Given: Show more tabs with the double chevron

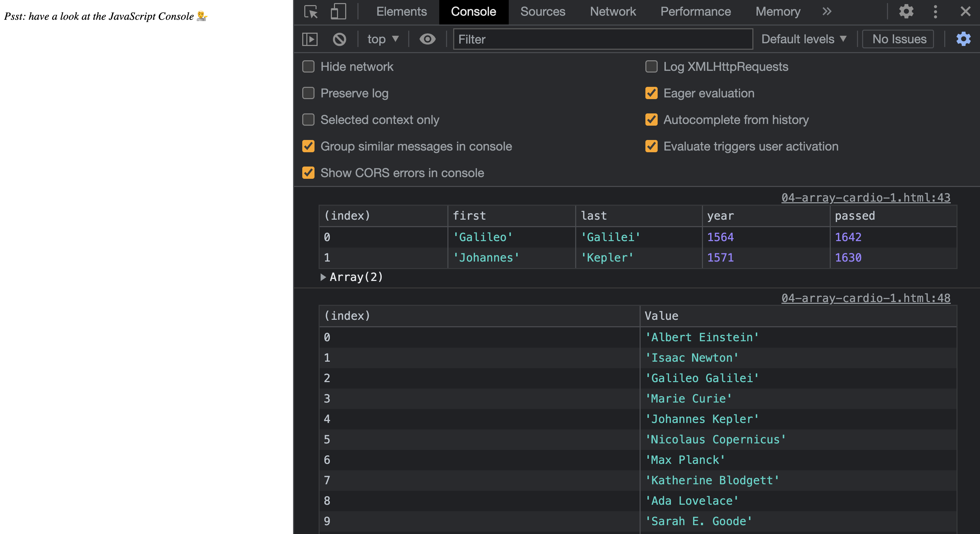Looking at the screenshot, I should [827, 12].
